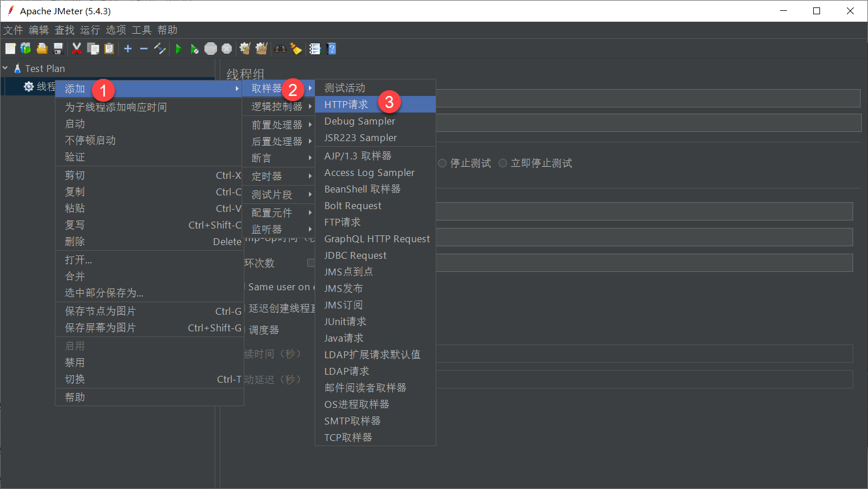This screenshot has height=489, width=868.
Task: Choose FTP请求 sampler
Action: [375, 222]
